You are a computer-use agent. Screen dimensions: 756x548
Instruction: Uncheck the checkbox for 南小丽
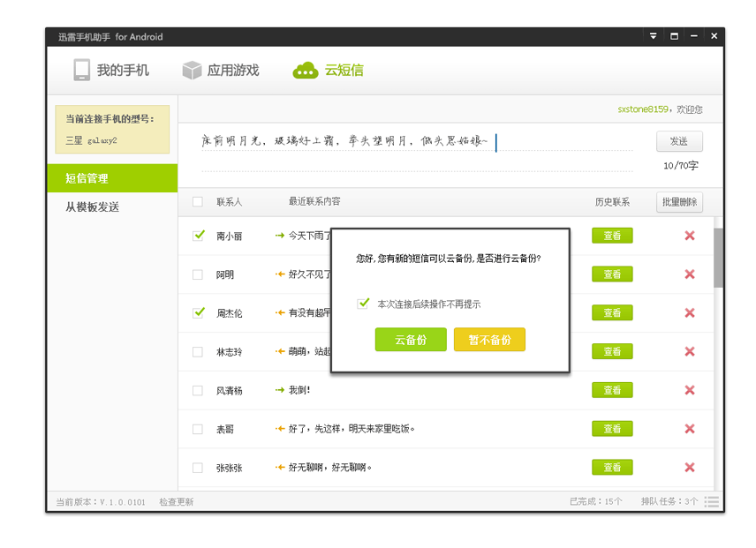pyautogui.click(x=198, y=236)
